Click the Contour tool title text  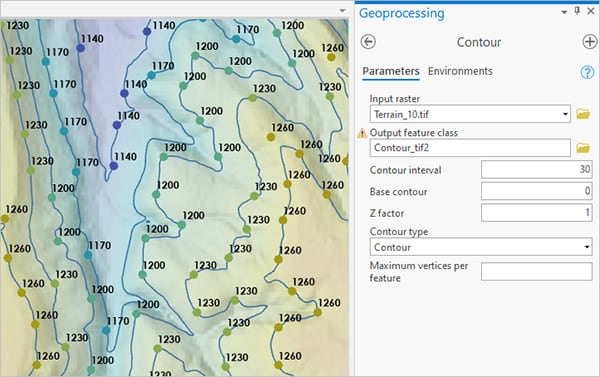479,42
